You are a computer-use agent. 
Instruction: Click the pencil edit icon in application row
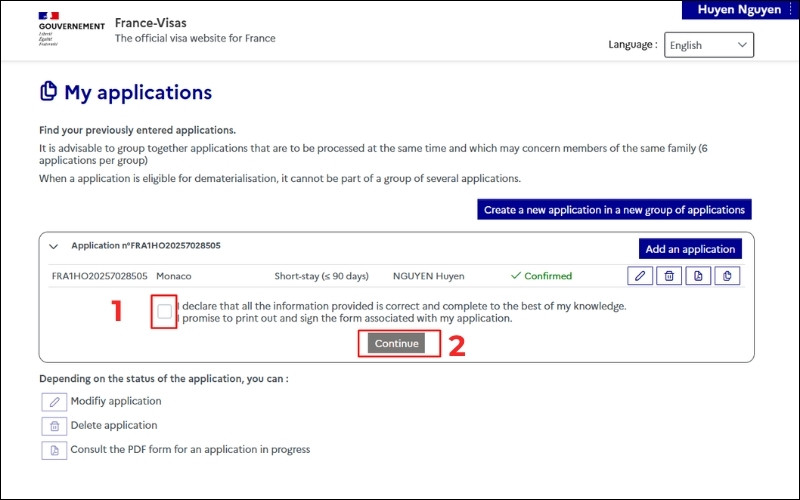[641, 276]
